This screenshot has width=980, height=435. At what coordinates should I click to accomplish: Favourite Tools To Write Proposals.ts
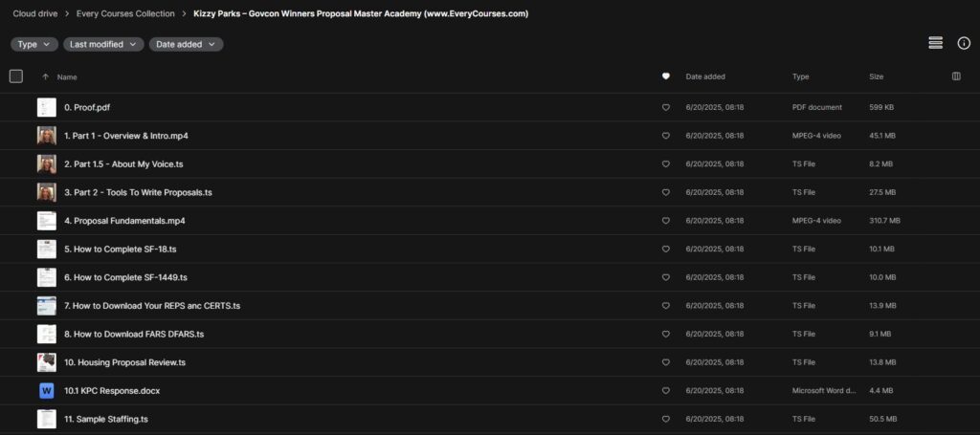666,192
